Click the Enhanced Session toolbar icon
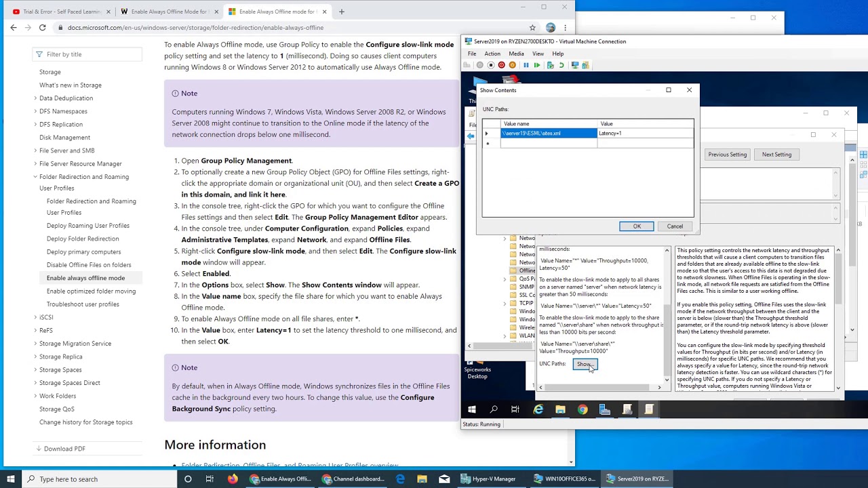 click(x=575, y=65)
